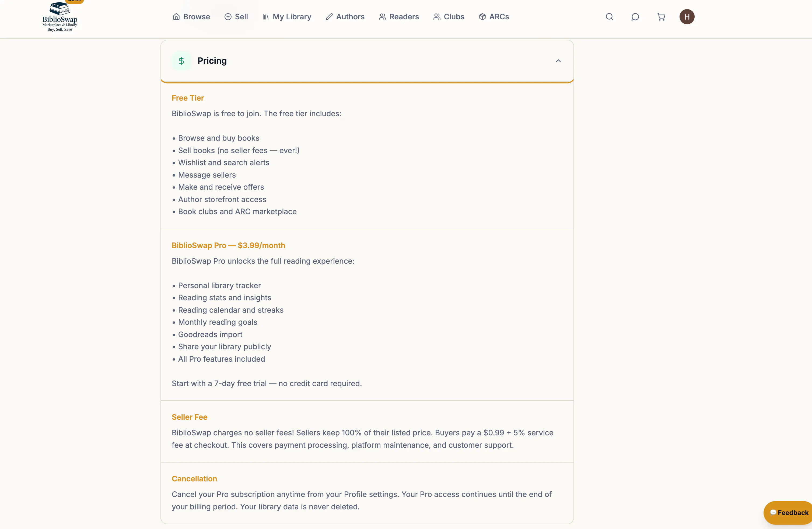Screen dimensions: 812x529
Task: Open the Sell menu item
Action: [x=236, y=17]
